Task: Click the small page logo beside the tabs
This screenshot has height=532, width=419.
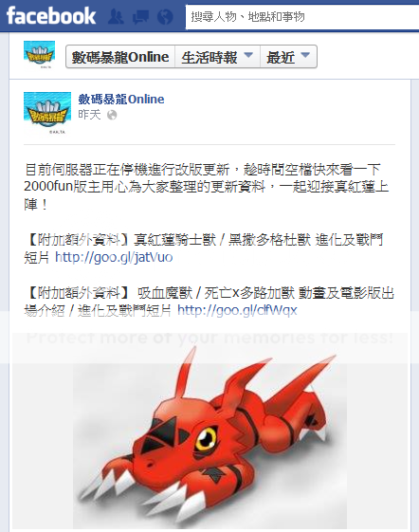Action: [x=40, y=55]
